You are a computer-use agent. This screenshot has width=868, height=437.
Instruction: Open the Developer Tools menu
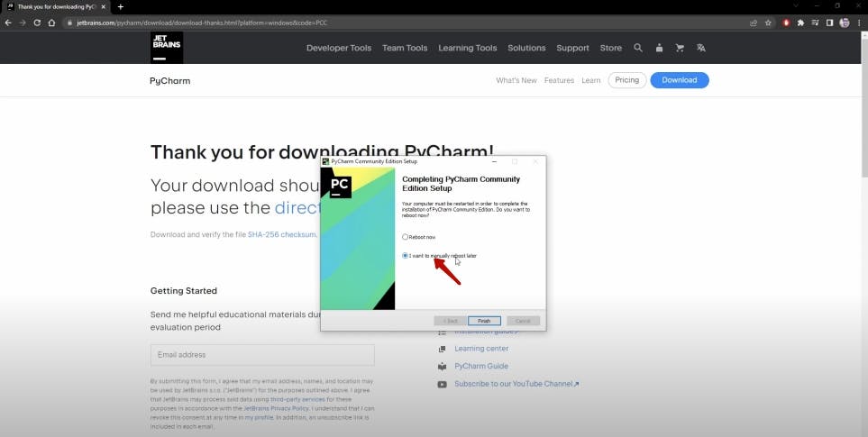point(339,48)
